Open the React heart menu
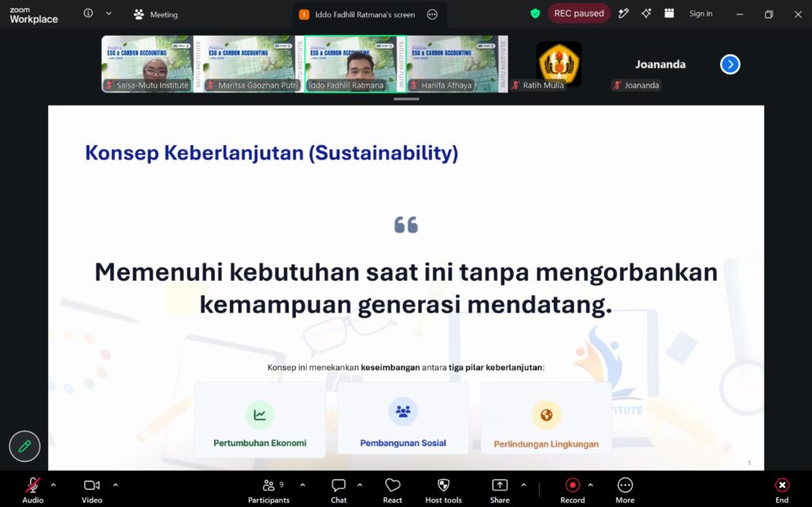This screenshot has width=812, height=507. (x=393, y=490)
